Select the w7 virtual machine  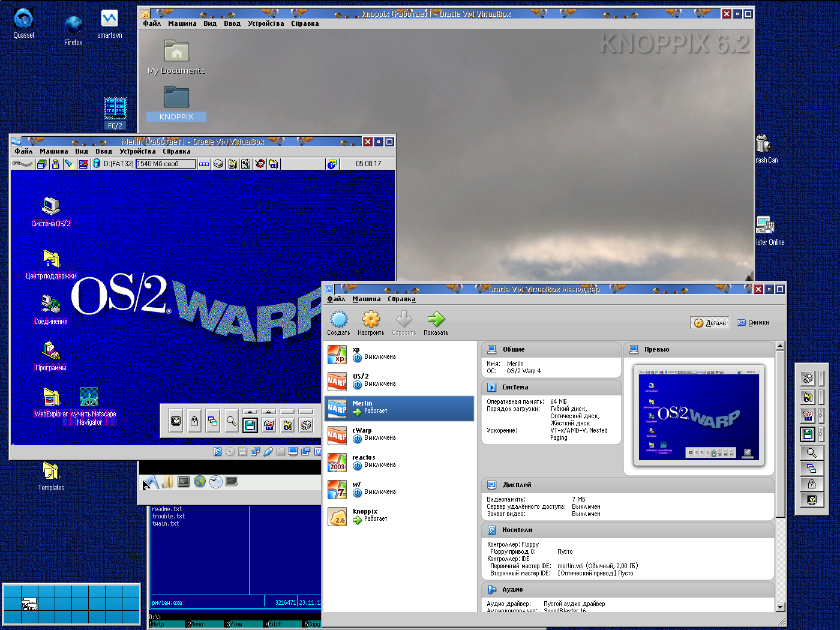[399, 488]
